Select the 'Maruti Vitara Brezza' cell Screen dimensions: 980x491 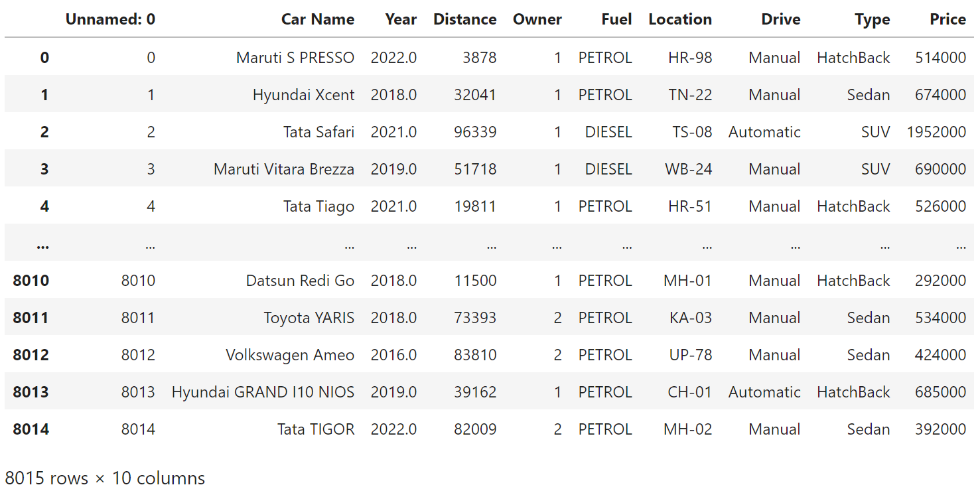(x=284, y=169)
